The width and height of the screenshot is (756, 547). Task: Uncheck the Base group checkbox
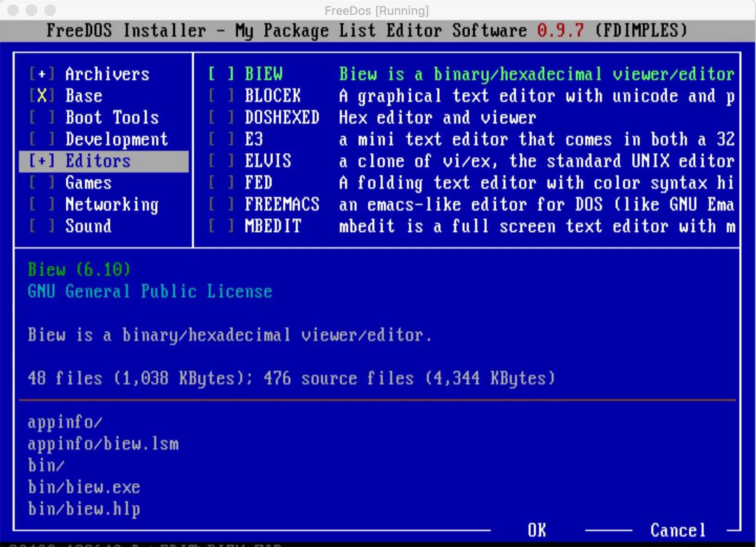point(42,96)
